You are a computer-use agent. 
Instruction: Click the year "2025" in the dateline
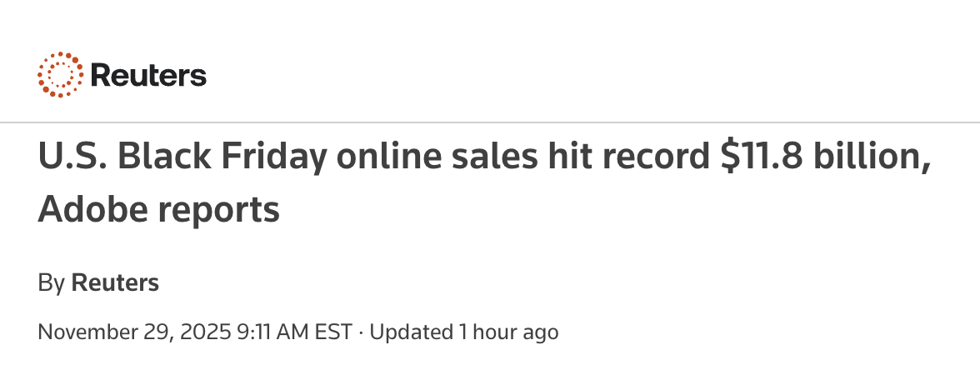pos(206,332)
